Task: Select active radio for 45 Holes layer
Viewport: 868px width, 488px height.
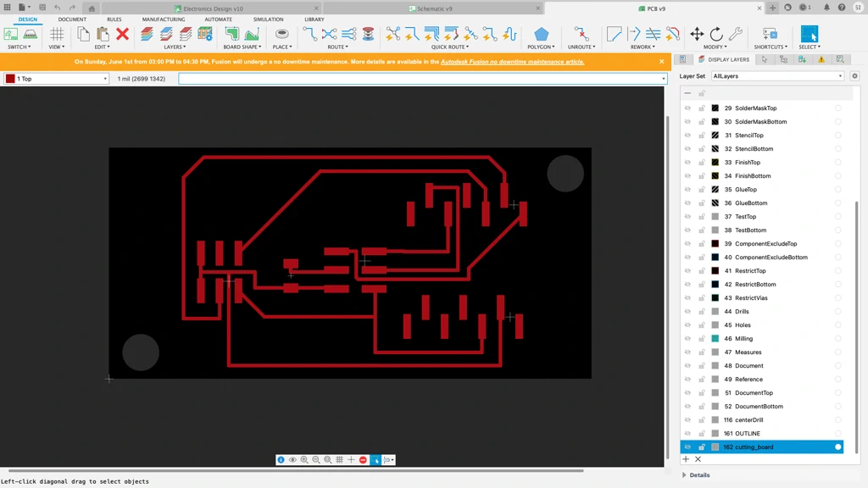Action: click(838, 324)
